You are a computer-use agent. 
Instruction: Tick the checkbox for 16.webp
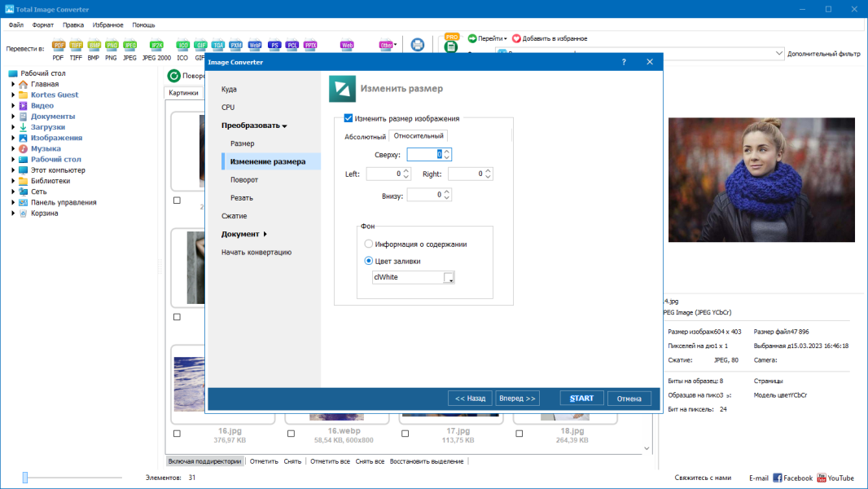[x=292, y=434]
